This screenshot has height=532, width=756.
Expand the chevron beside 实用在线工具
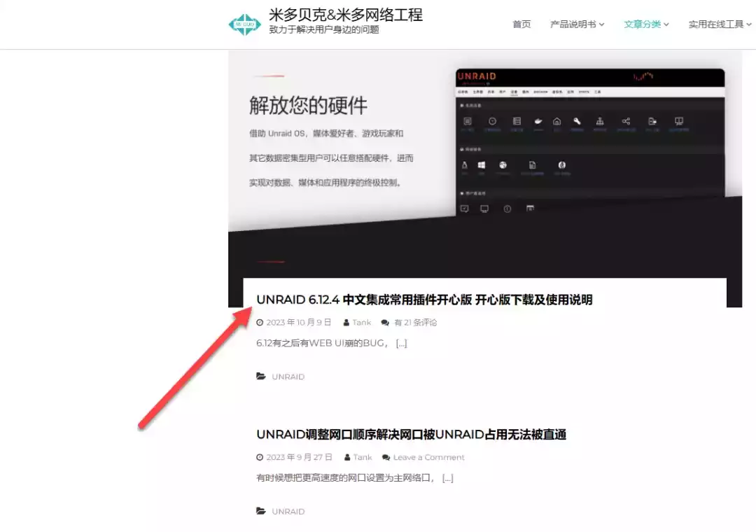tap(749, 24)
